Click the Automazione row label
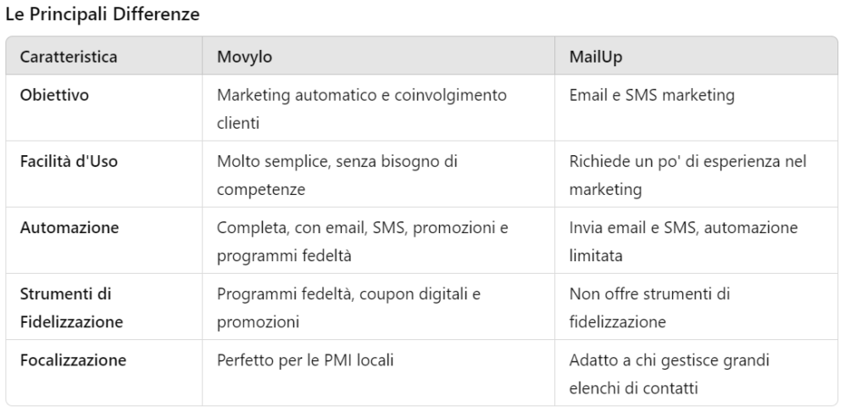The width and height of the screenshot is (868, 418). (x=70, y=228)
